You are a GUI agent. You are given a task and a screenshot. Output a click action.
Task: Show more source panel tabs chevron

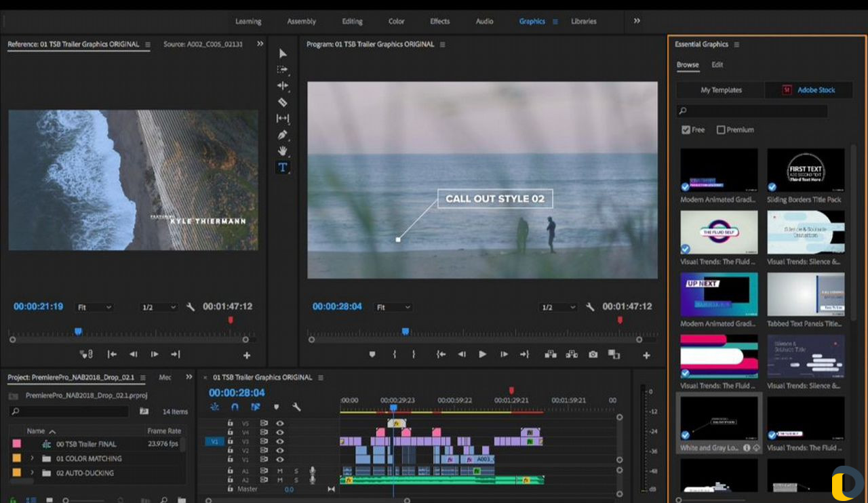(260, 44)
